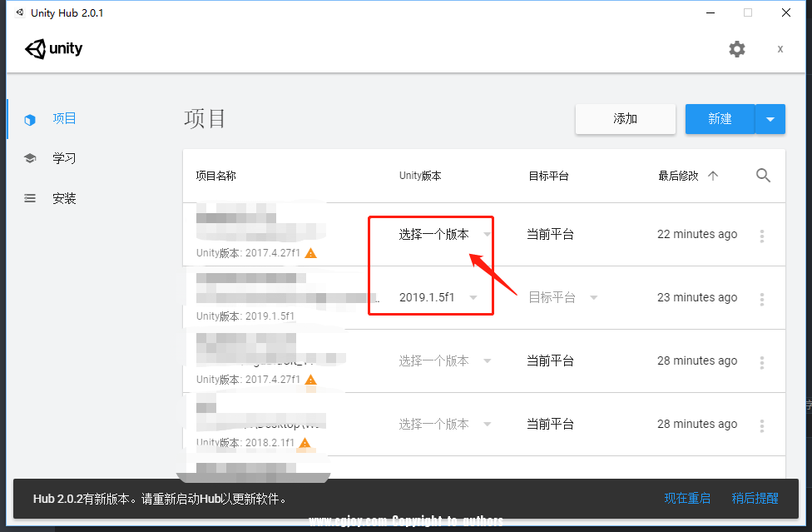Click the 新建 button
Viewport: 812px width, 532px height.
click(720, 119)
